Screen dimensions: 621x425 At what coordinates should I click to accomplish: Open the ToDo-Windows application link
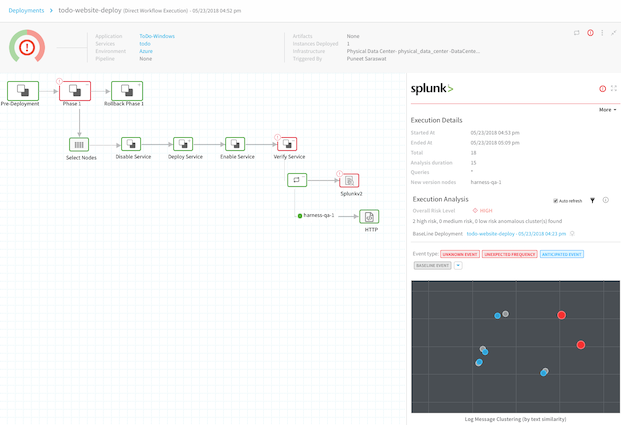(157, 36)
